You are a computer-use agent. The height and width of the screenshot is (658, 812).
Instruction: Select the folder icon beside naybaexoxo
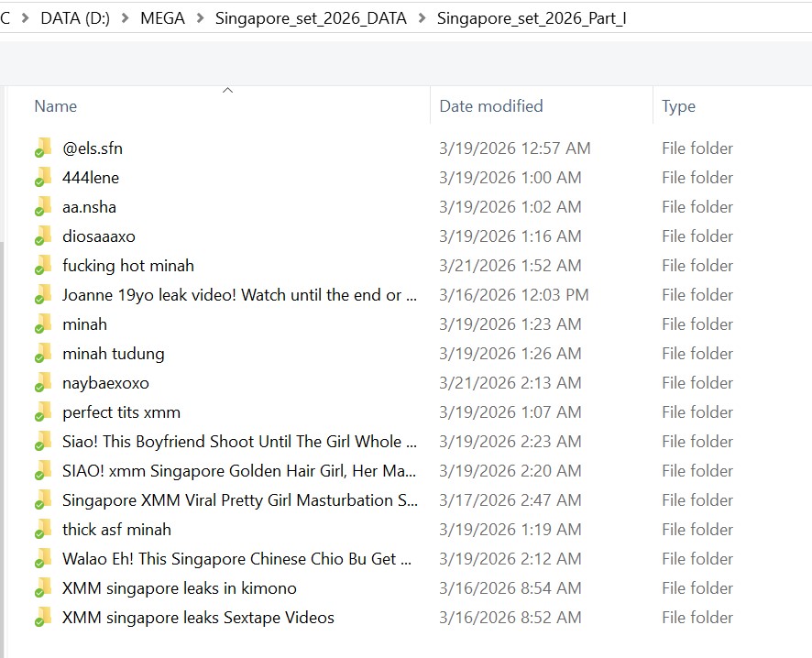click(43, 382)
